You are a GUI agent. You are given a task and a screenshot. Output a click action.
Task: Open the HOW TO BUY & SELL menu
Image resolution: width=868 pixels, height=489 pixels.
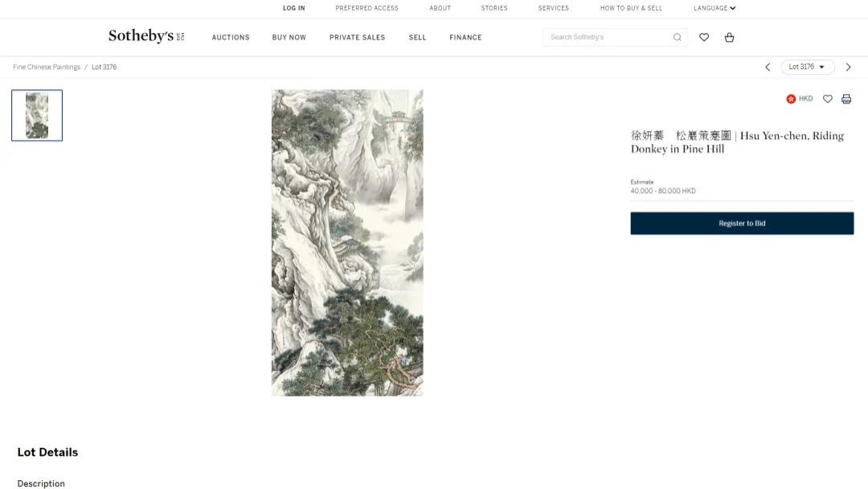tap(631, 8)
